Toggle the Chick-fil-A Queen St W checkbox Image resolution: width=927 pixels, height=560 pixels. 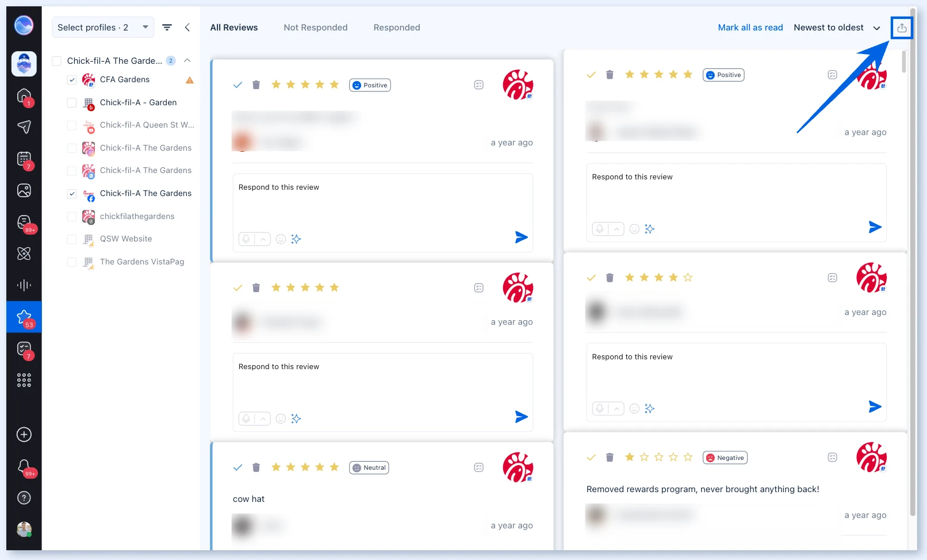pyautogui.click(x=72, y=125)
